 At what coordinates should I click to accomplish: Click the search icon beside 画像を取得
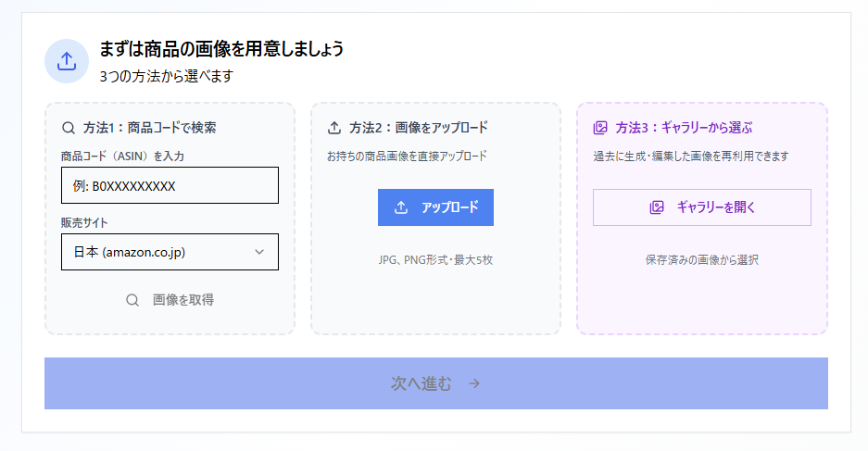132,300
